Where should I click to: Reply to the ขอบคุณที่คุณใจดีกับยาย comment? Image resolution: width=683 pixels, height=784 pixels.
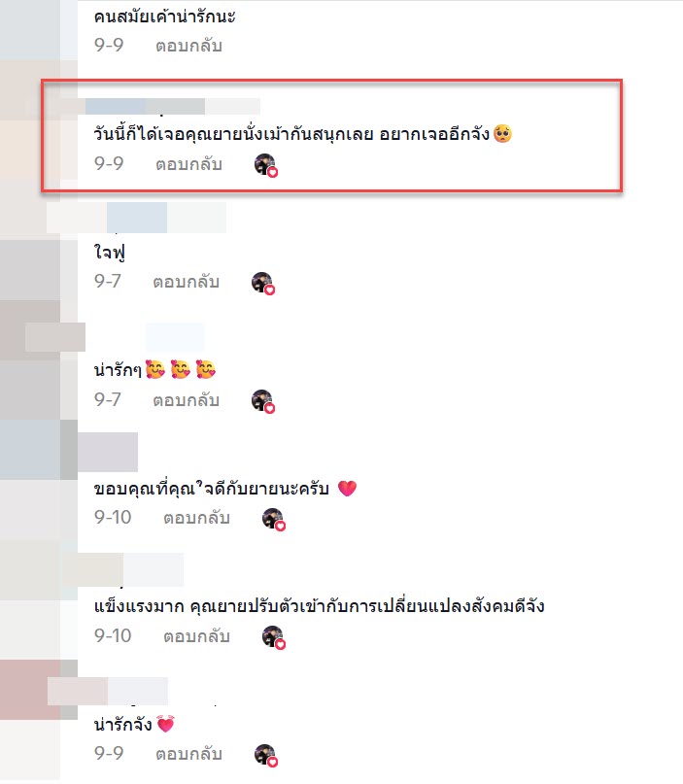click(196, 518)
